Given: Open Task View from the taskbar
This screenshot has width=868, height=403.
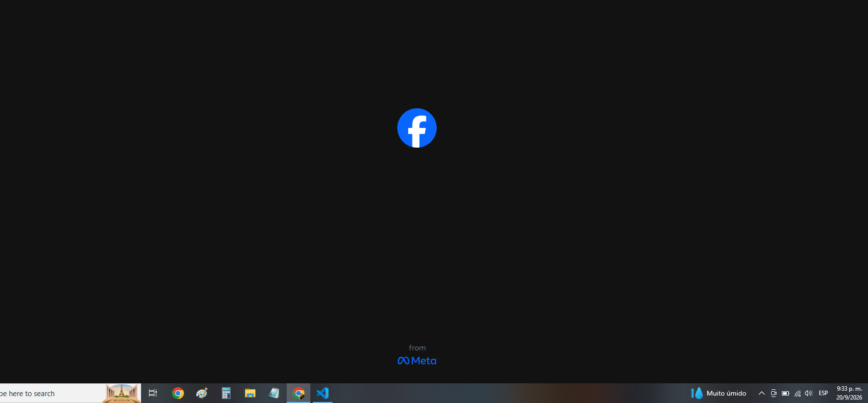Looking at the screenshot, I should click(x=153, y=393).
